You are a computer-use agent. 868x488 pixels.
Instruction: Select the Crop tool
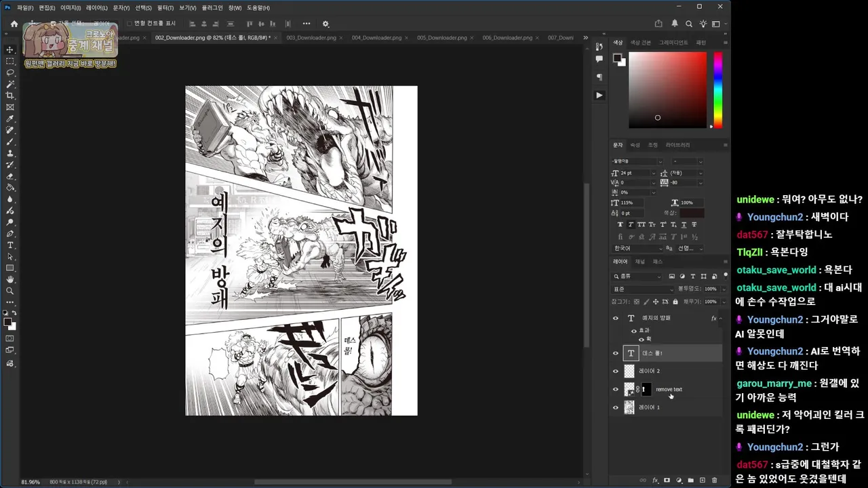pos(10,96)
